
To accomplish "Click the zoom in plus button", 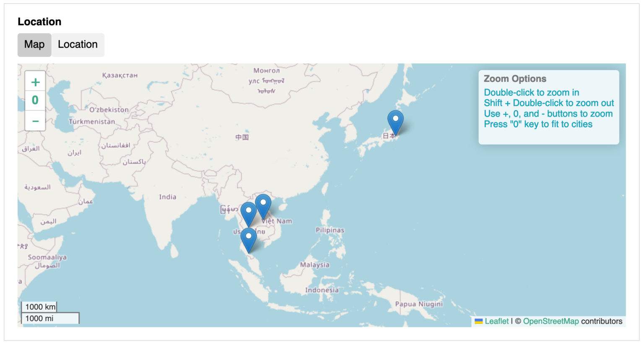I will pyautogui.click(x=35, y=82).
